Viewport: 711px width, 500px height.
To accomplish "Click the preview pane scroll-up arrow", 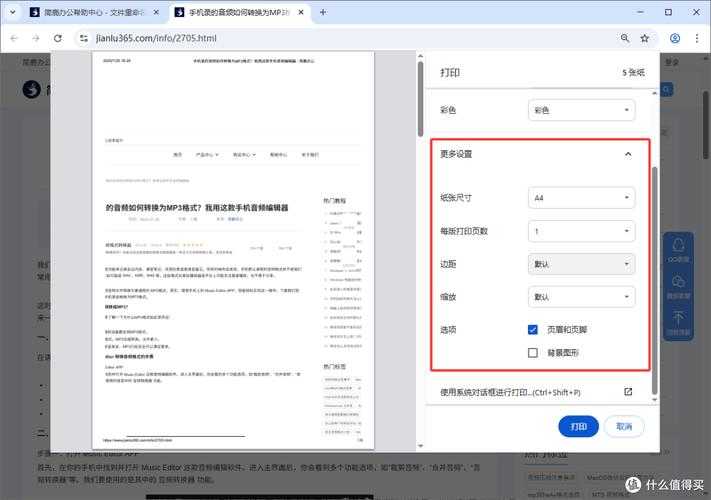I will (420, 56).
